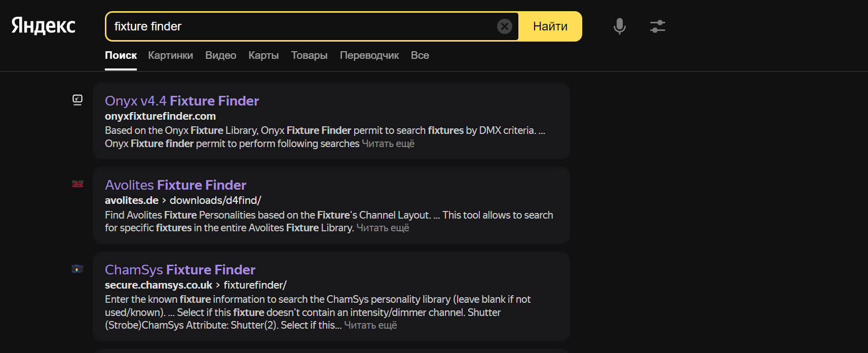Click the Onyx snippet starting 'Based on the Onyx'

325,137
